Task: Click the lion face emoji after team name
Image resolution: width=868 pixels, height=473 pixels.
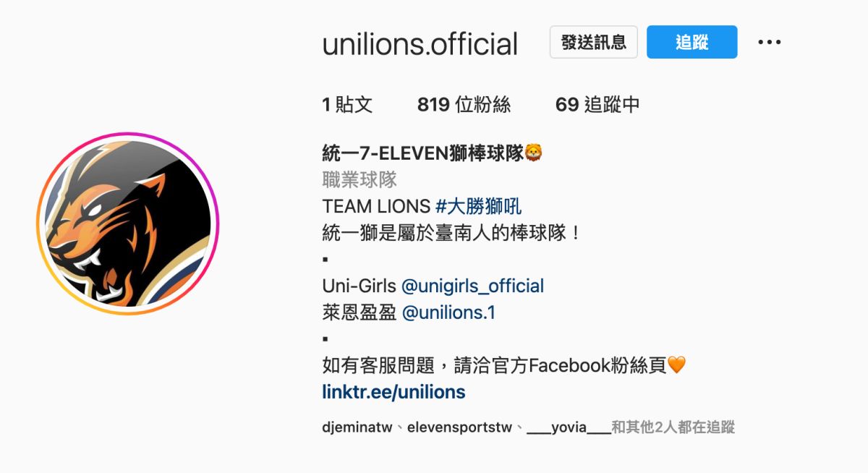Action: click(534, 153)
